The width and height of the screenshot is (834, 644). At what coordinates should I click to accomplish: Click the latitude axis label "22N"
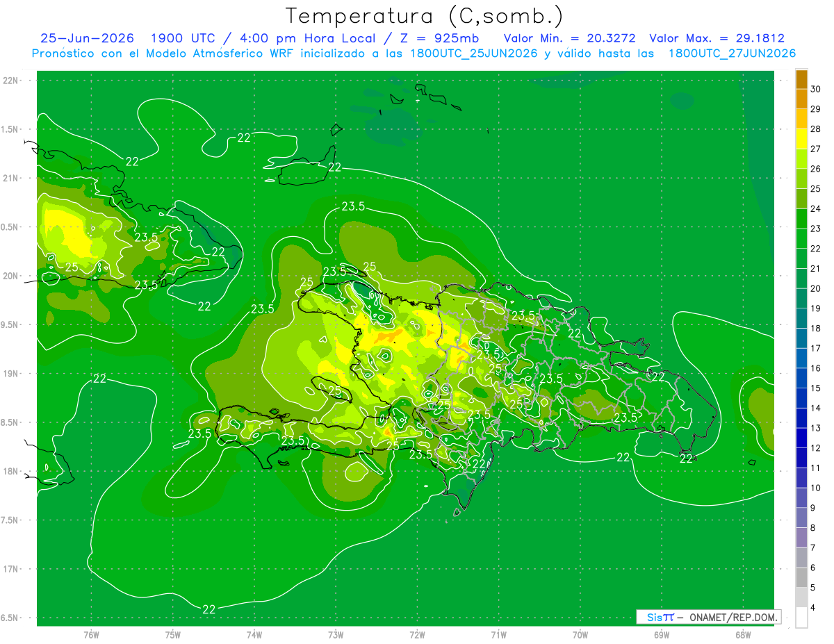point(12,81)
